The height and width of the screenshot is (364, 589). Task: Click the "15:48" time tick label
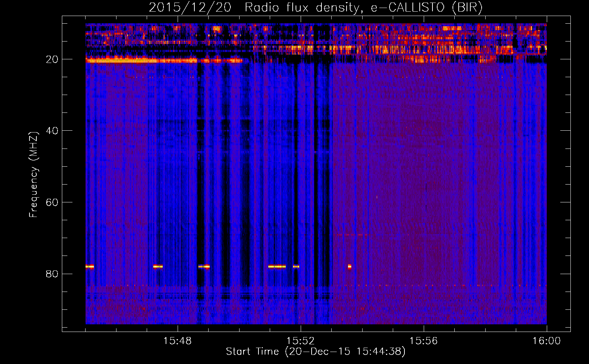[x=177, y=341]
